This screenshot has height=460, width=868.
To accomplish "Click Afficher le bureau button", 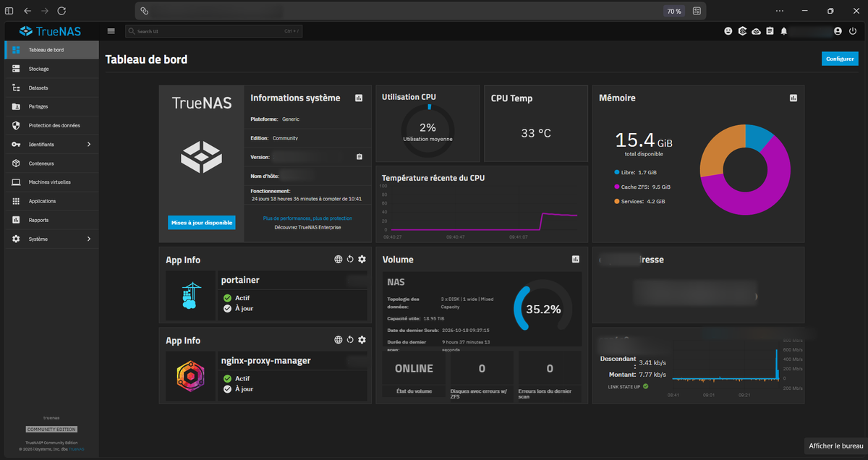I will [x=836, y=446].
